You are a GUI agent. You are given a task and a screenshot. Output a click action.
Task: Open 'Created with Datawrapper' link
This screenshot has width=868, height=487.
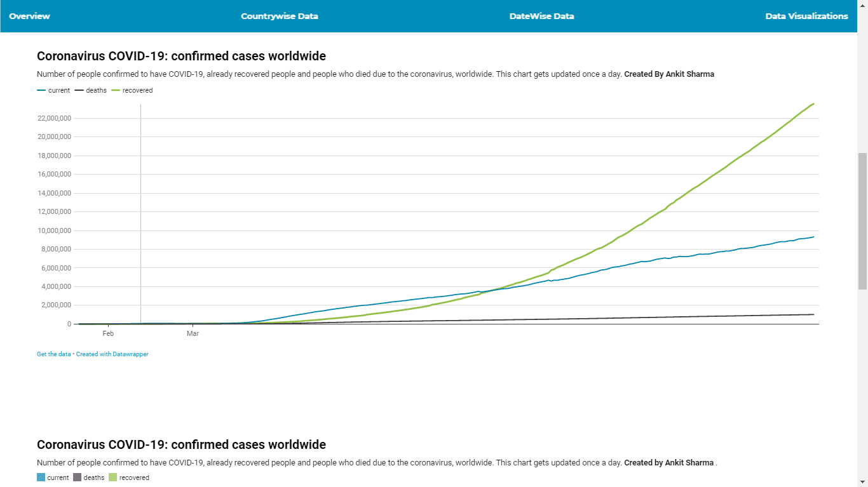112,354
